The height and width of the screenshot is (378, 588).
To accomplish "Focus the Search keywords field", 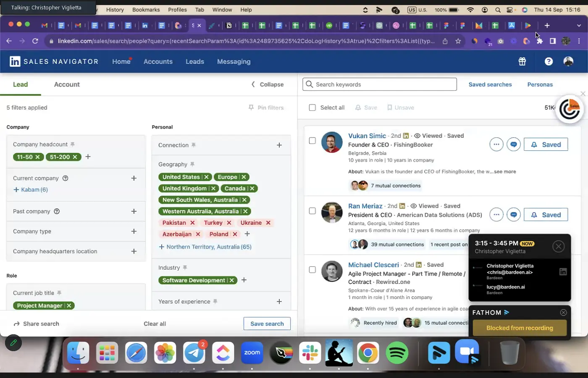I will coord(380,84).
